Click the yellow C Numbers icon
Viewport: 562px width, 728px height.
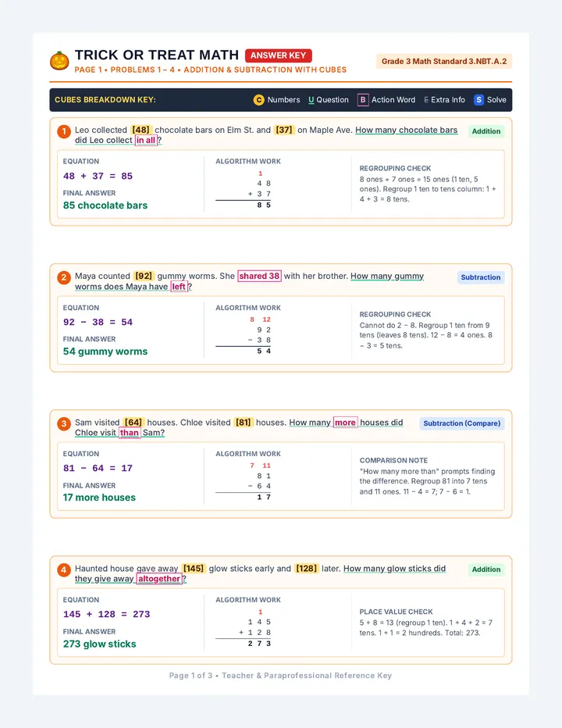tap(258, 100)
